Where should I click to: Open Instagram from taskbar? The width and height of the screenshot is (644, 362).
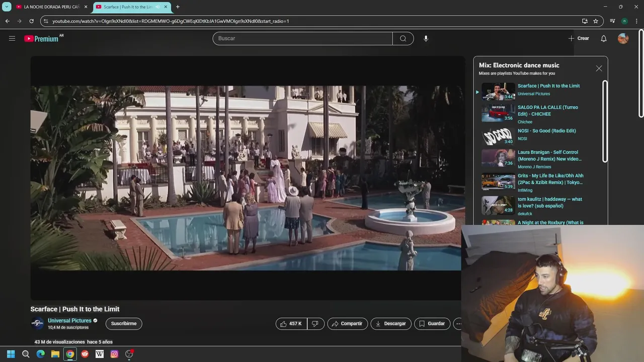(x=114, y=354)
